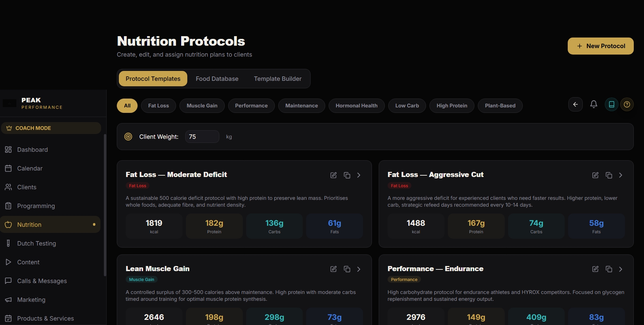Edit the Fat Loss — Moderate Deficit protocol
644x325 pixels.
tap(333, 175)
